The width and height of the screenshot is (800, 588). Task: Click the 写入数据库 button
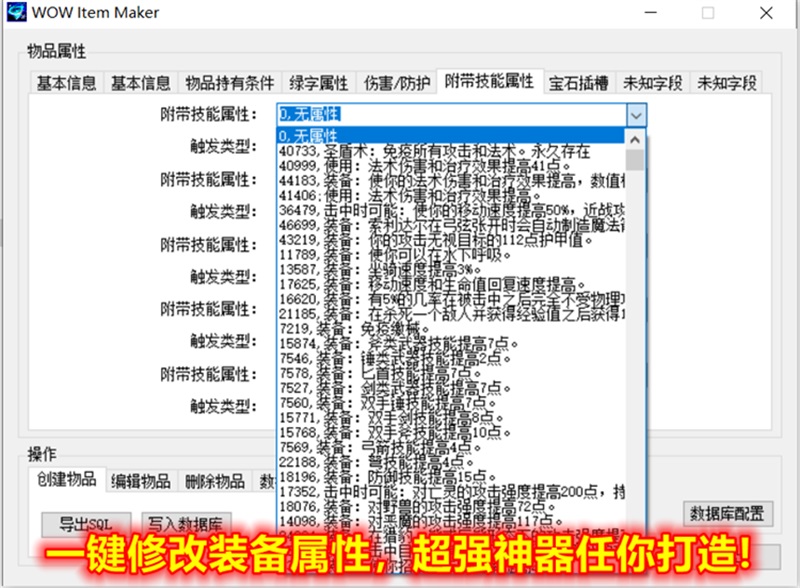coord(186,524)
